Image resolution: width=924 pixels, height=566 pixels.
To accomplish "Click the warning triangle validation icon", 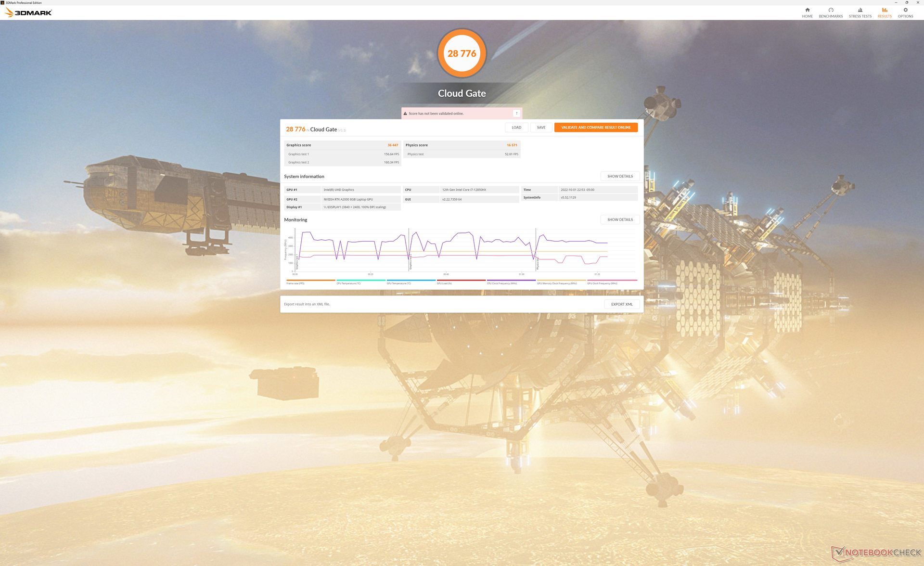I will pos(405,114).
